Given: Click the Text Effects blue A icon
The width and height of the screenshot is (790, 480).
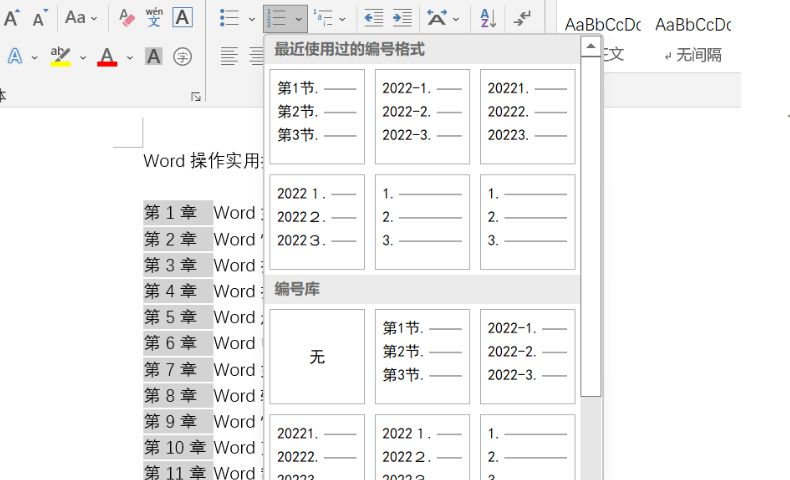Looking at the screenshot, I should (x=15, y=56).
